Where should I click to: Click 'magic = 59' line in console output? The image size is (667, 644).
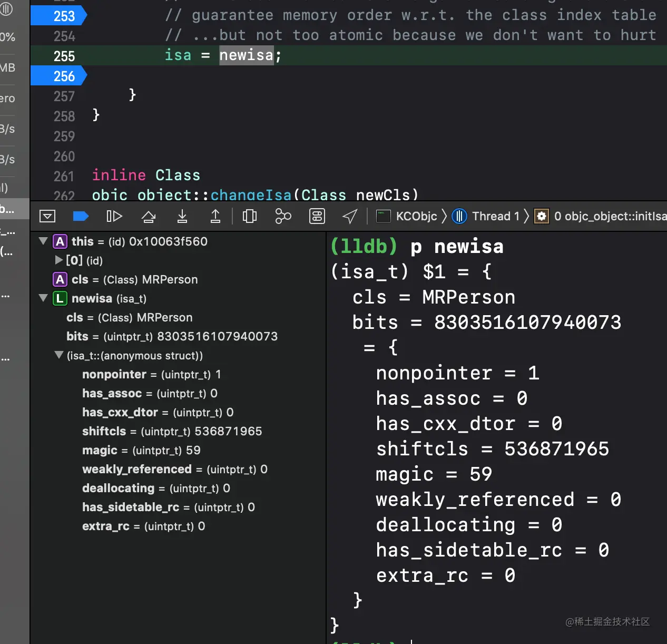(434, 474)
